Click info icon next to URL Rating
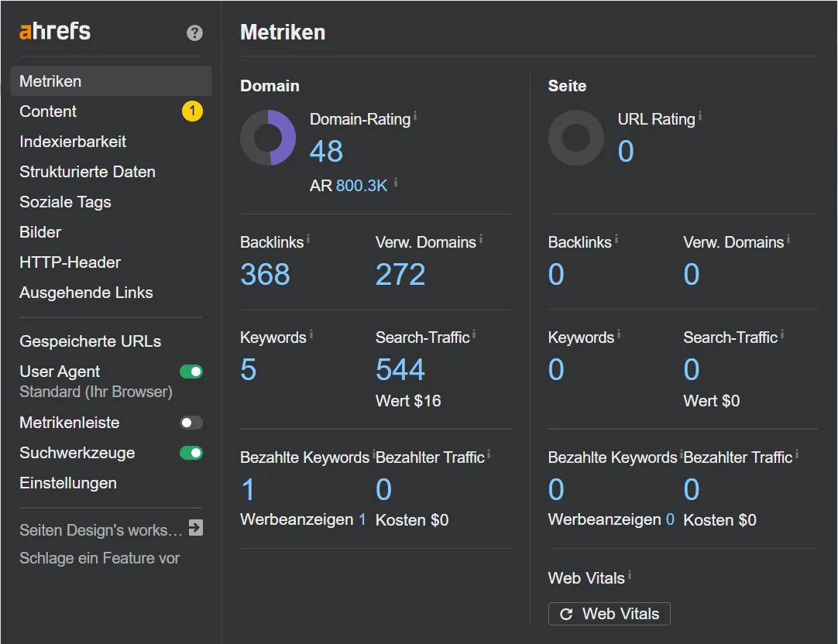This screenshot has width=838, height=644. tap(700, 116)
